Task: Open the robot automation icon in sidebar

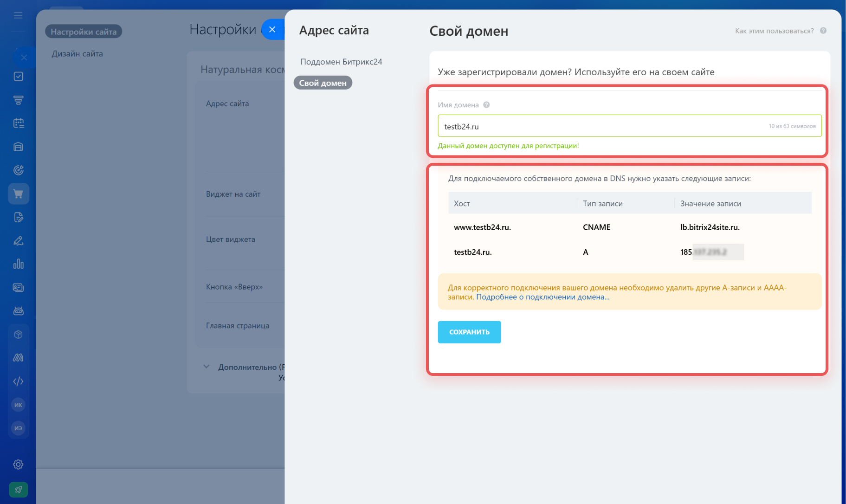Action: tap(19, 311)
